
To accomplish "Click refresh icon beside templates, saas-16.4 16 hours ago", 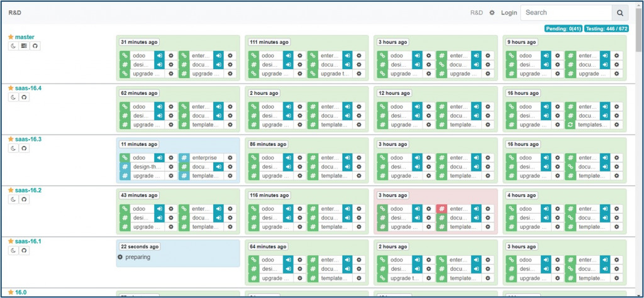I will pyautogui.click(x=570, y=124).
